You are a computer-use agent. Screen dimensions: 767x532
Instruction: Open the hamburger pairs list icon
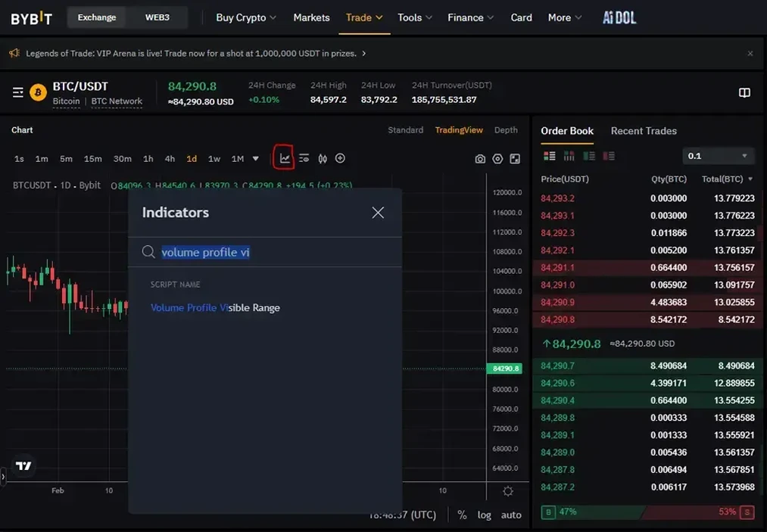pos(18,92)
